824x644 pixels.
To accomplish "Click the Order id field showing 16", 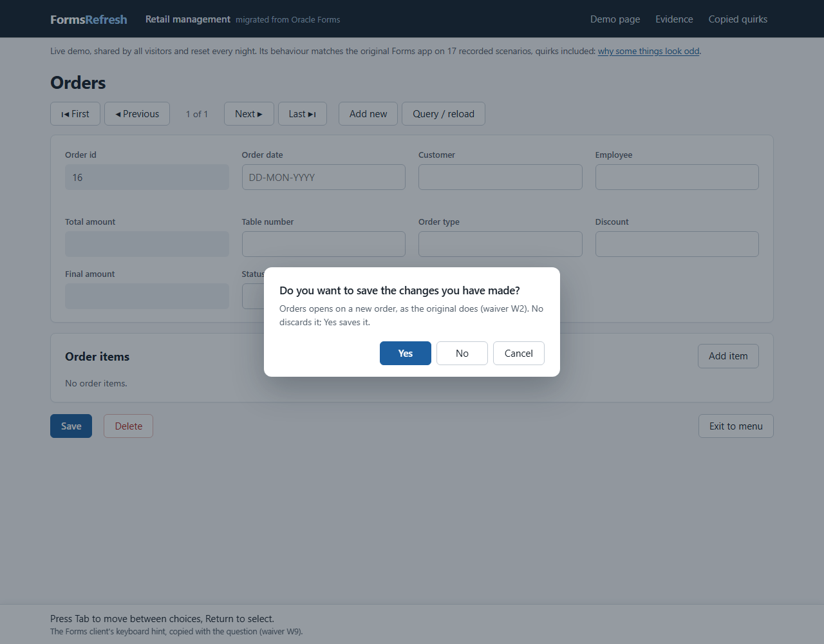I will [x=147, y=177].
